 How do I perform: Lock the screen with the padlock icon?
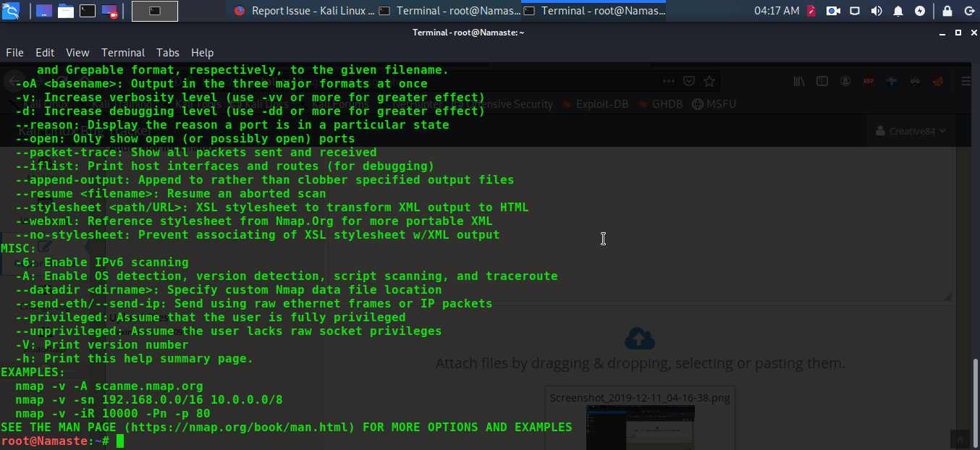pos(947,11)
